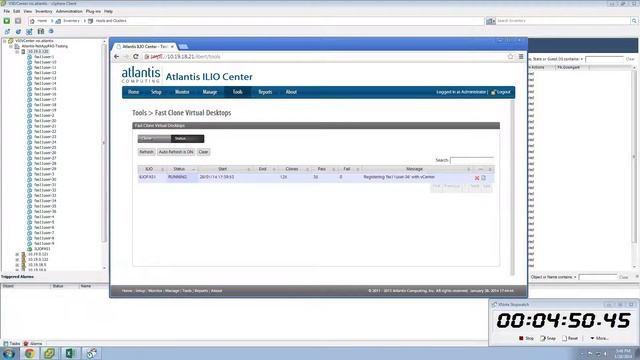Open the Manage tab in ILIO Center navbar
640x360 pixels.
(210, 92)
